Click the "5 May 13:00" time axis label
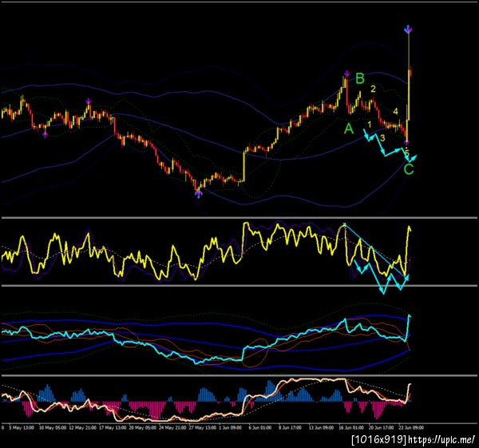This screenshot has height=448, width=479. click(22, 427)
